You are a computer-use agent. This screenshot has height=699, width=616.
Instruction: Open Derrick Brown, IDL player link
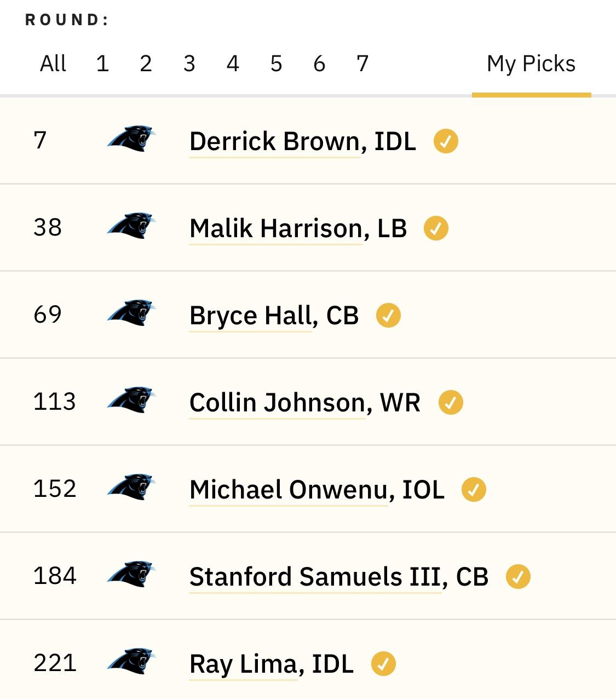coord(303,141)
